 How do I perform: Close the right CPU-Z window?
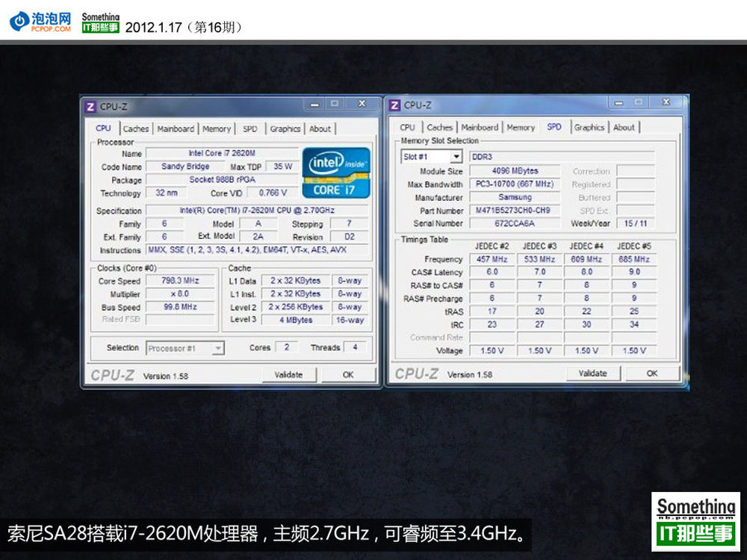pos(666,102)
